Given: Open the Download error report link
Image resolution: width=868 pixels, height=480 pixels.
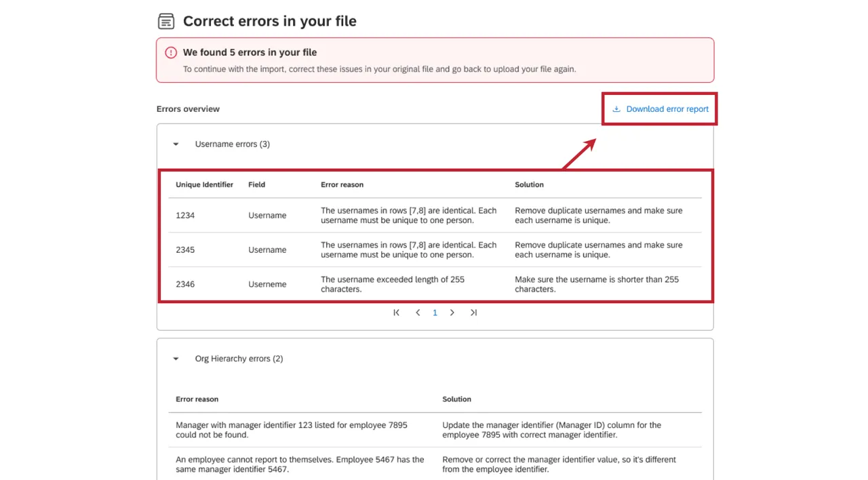Looking at the screenshot, I should point(667,108).
